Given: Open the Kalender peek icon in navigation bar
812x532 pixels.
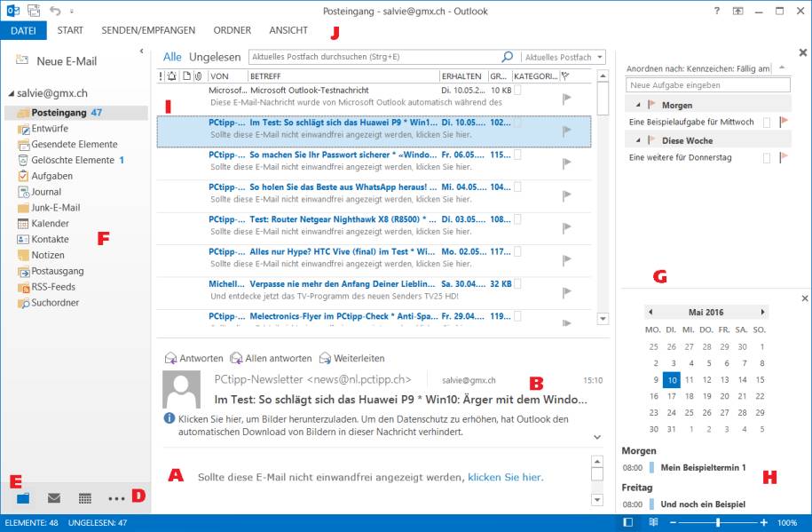Looking at the screenshot, I should click(x=85, y=498).
